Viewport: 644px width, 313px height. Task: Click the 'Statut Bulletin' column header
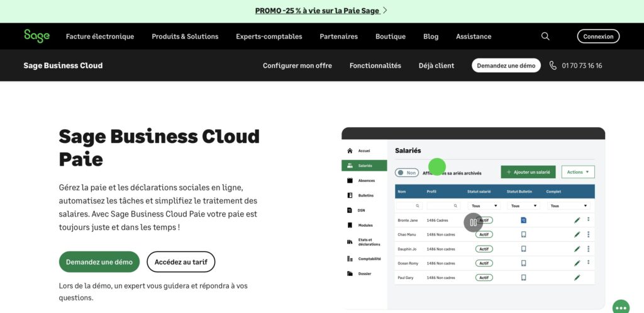[x=519, y=191]
